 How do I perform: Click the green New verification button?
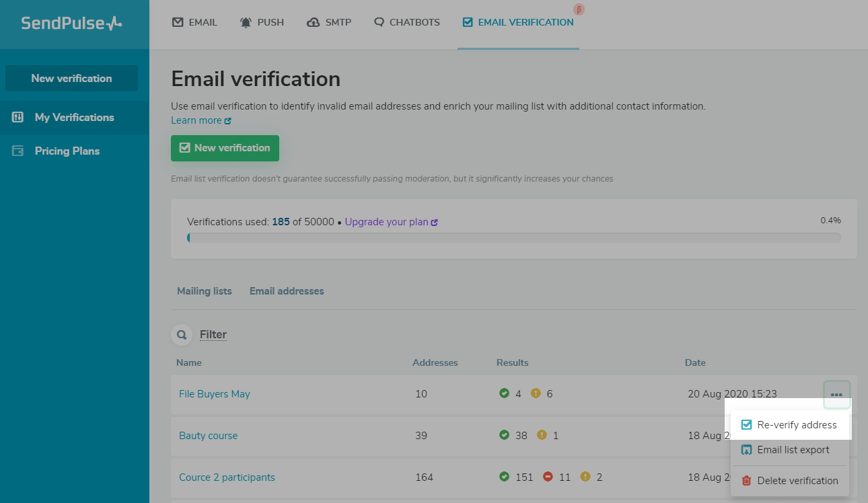[225, 148]
